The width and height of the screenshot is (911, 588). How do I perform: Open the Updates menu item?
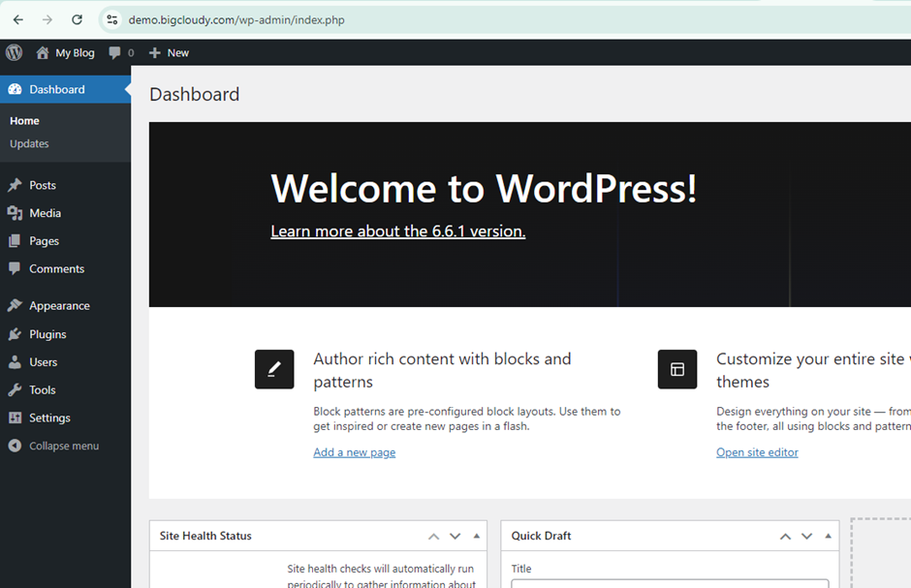point(28,143)
